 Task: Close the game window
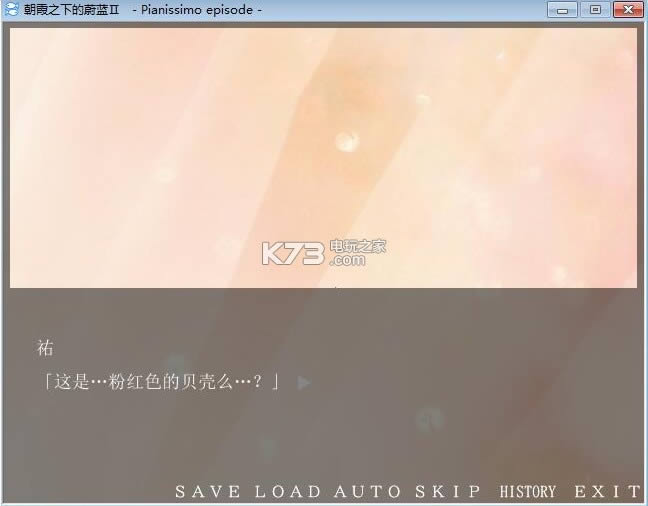[626, 10]
